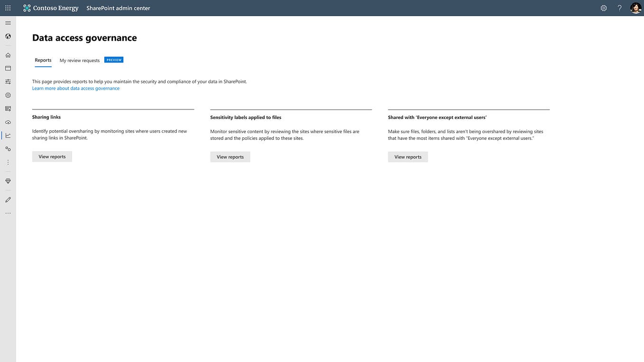Open the app launcher waffle icon
The height and width of the screenshot is (362, 644).
pos(8,8)
